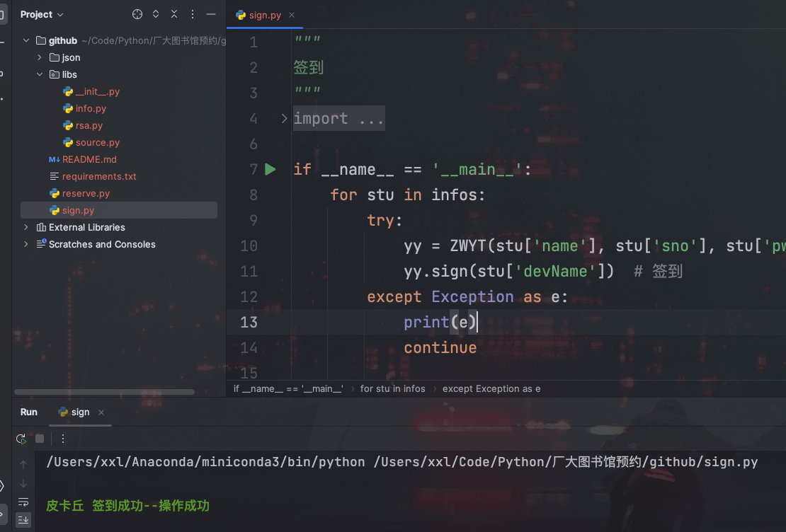
Task: Click 'infos' variable on line 8
Action: coord(453,195)
